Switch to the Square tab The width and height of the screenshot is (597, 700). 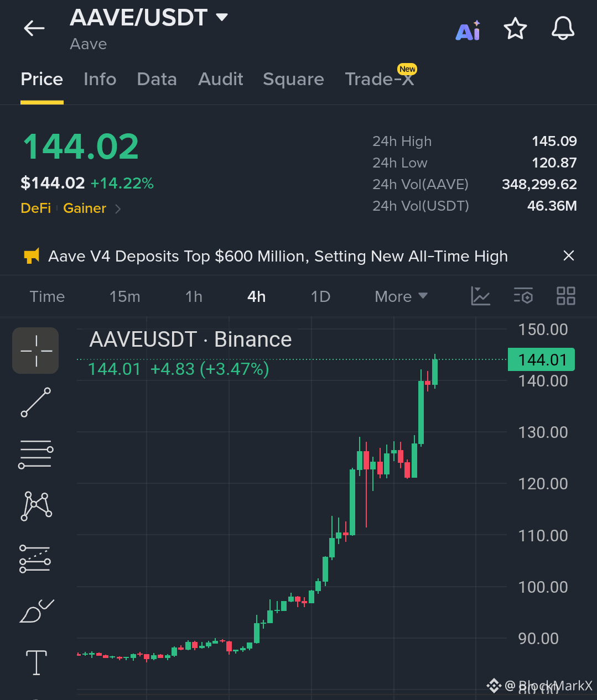[294, 79]
